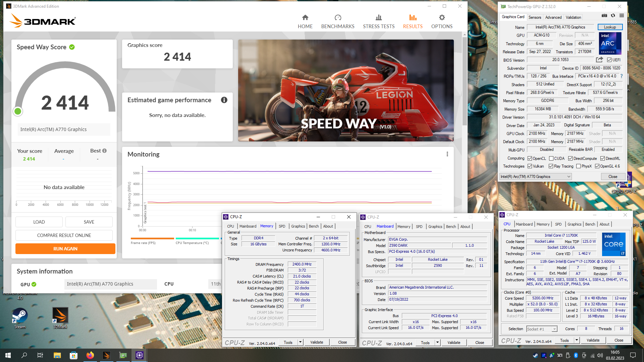Click Task View taskbar icon
Screen dimensions: 644x362
click(40, 355)
